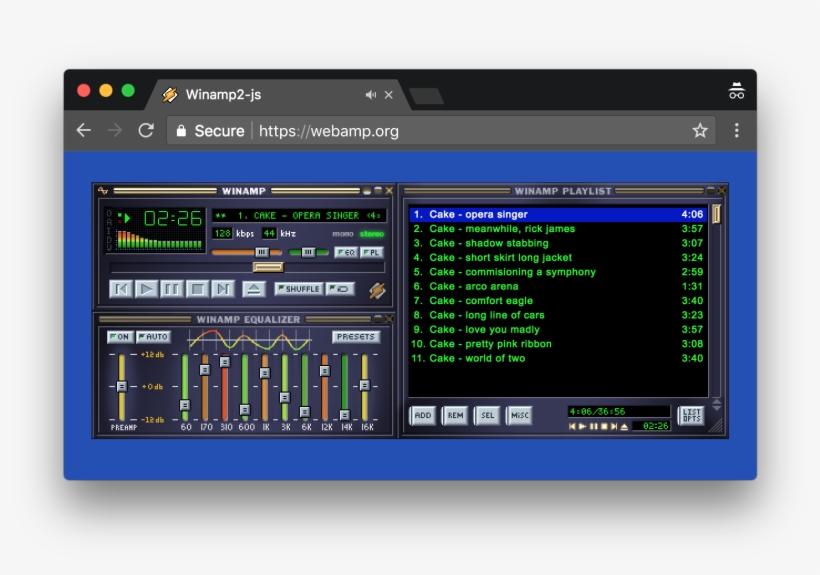Mute the tab via speaker icon

tap(371, 95)
